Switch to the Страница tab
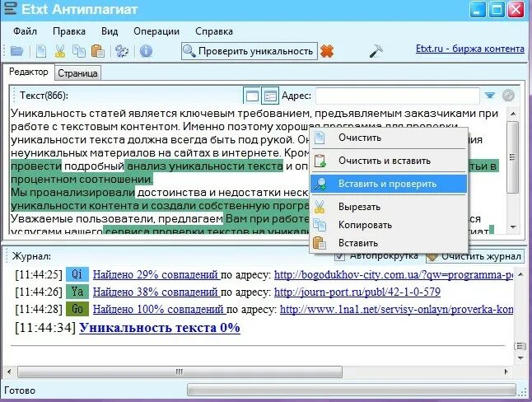 [x=77, y=73]
